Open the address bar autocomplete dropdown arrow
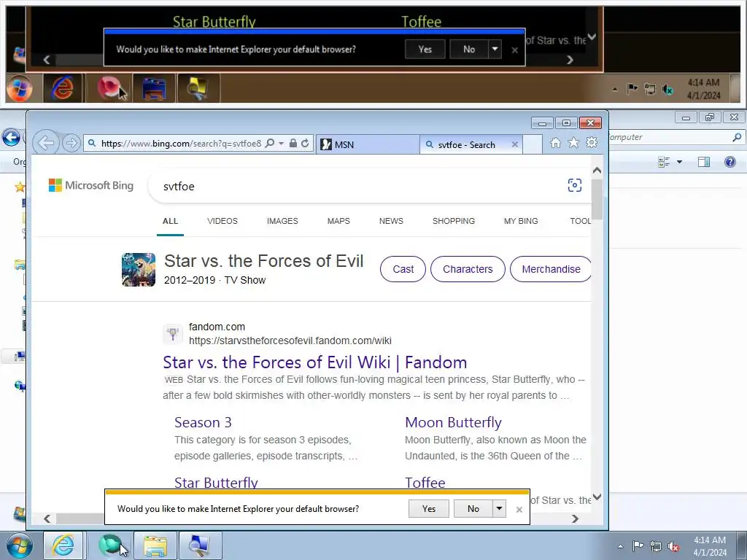 [281, 144]
